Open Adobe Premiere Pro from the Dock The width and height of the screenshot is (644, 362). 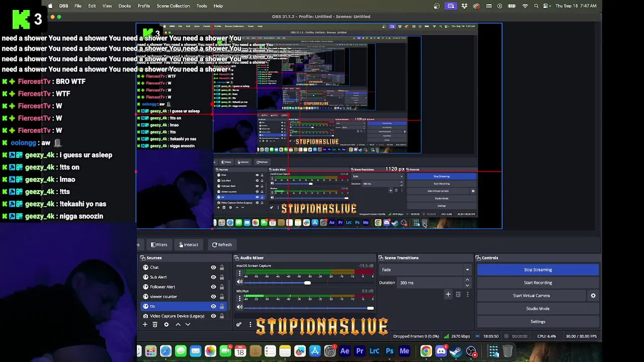coord(360,351)
